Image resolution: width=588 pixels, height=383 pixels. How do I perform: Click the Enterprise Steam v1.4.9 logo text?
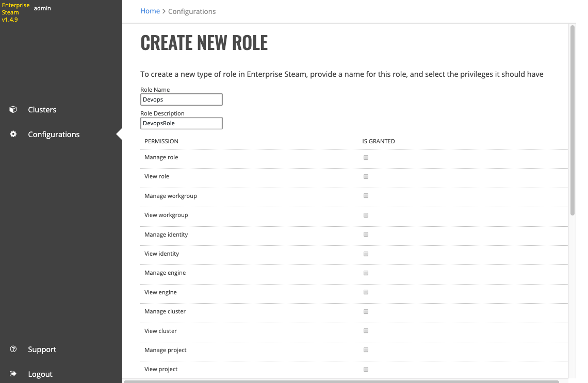click(15, 12)
